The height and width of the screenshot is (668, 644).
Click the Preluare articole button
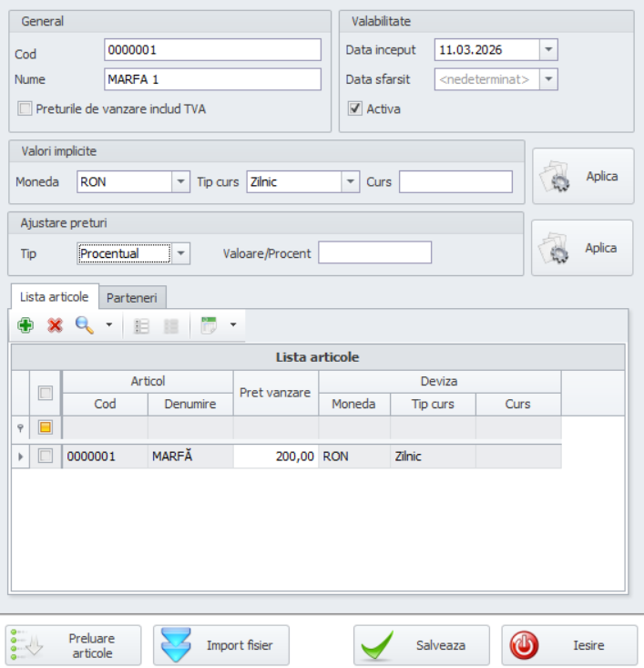(x=74, y=645)
